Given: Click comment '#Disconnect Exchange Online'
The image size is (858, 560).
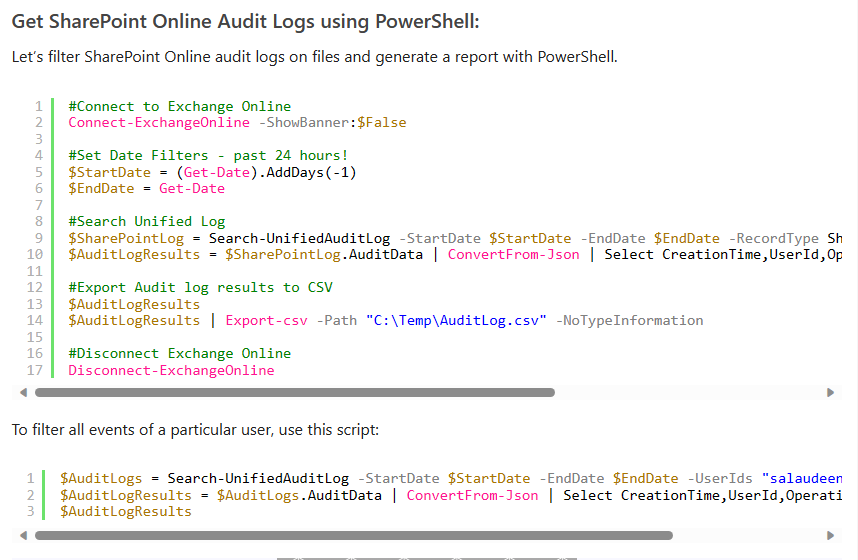Looking at the screenshot, I should (179, 354).
